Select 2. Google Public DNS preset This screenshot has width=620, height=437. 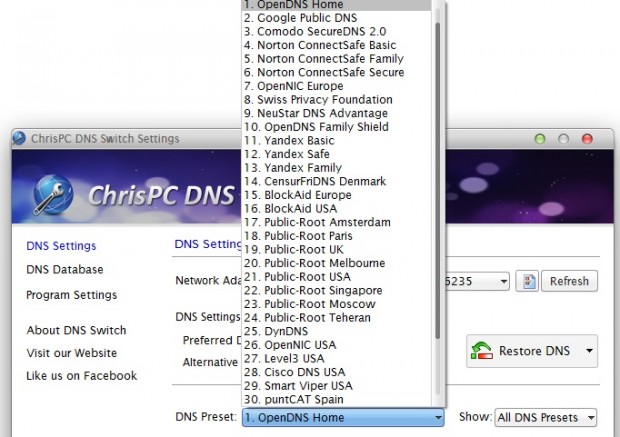click(336, 18)
